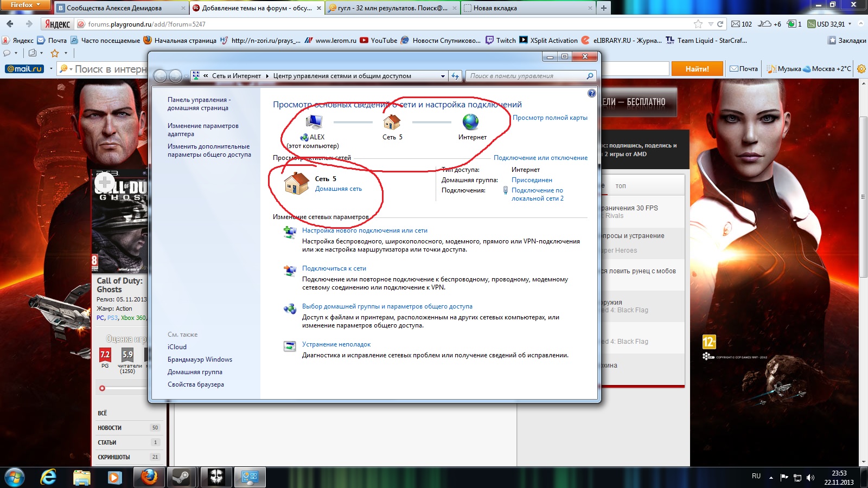Click the large home network house icon
This screenshot has height=488, width=868.
(x=297, y=183)
